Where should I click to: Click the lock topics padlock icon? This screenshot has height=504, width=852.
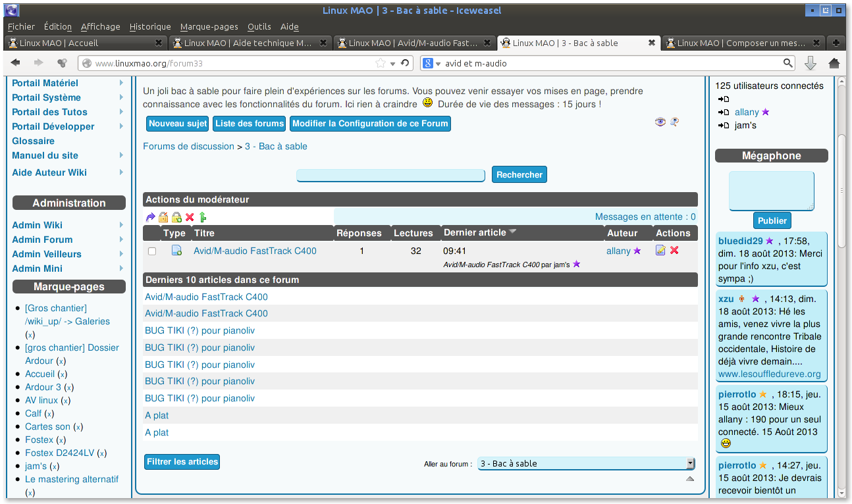pos(164,217)
